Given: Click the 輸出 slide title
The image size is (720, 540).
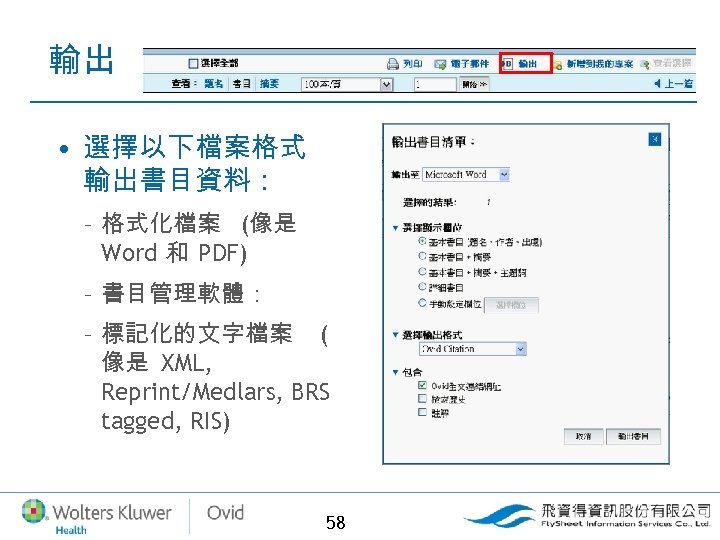Looking at the screenshot, I should [81, 60].
